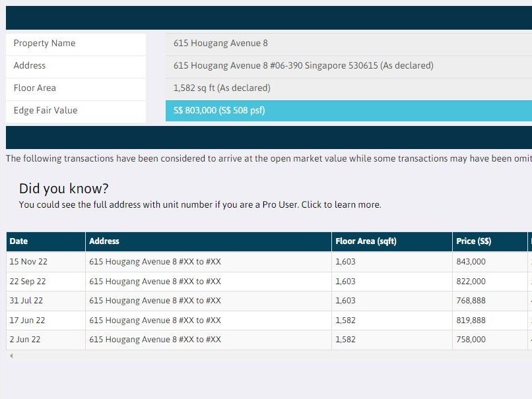
Task: Click the Address column header in the table
Action: [x=104, y=241]
